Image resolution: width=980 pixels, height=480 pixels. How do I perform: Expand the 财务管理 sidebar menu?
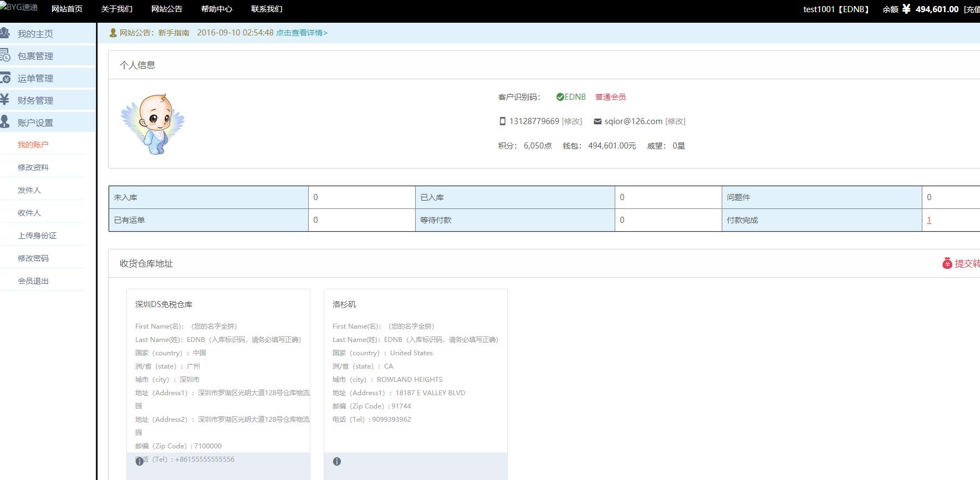coord(35,100)
